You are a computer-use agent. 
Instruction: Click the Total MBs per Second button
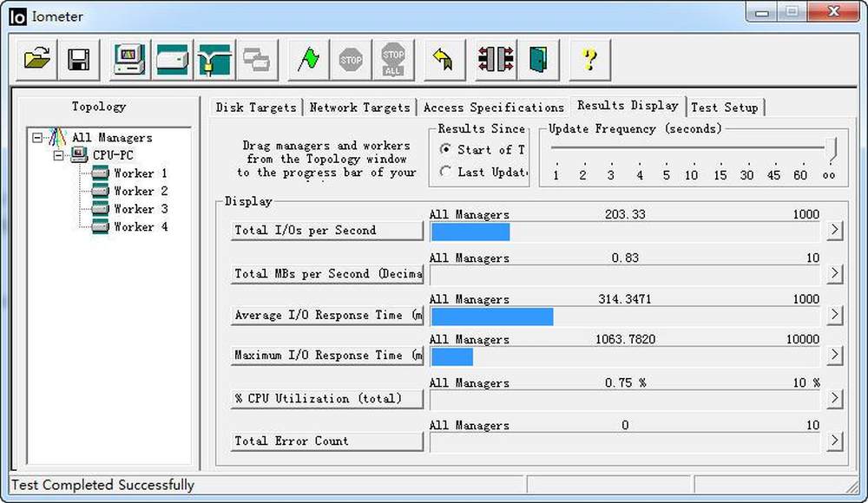[326, 273]
